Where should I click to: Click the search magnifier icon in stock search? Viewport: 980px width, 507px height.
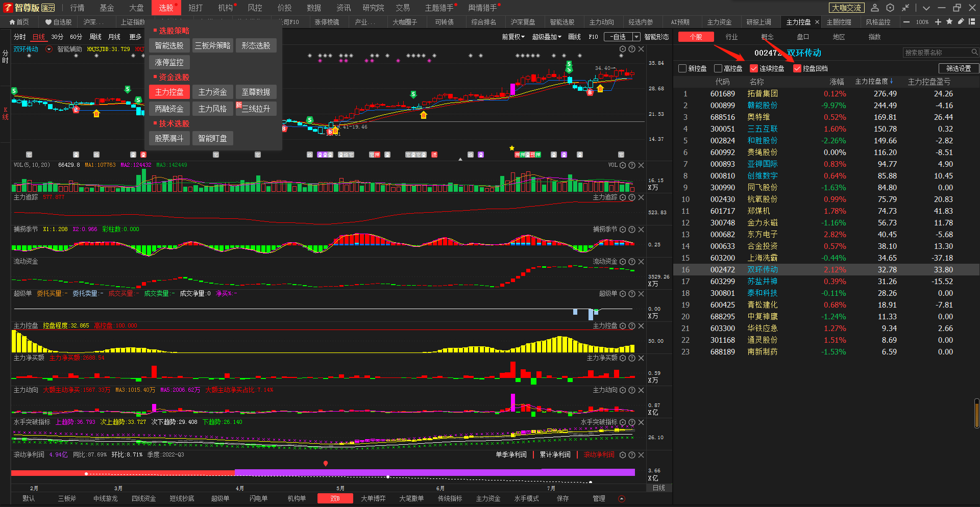click(x=974, y=52)
